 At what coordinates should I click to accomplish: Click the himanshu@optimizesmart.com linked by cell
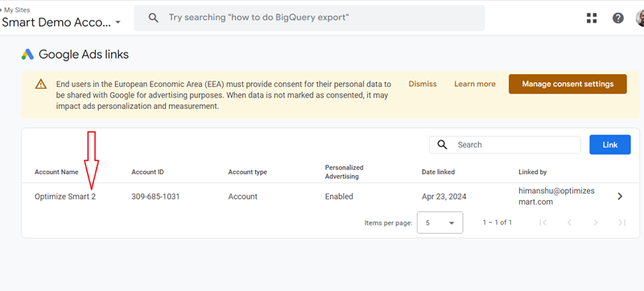(556, 197)
